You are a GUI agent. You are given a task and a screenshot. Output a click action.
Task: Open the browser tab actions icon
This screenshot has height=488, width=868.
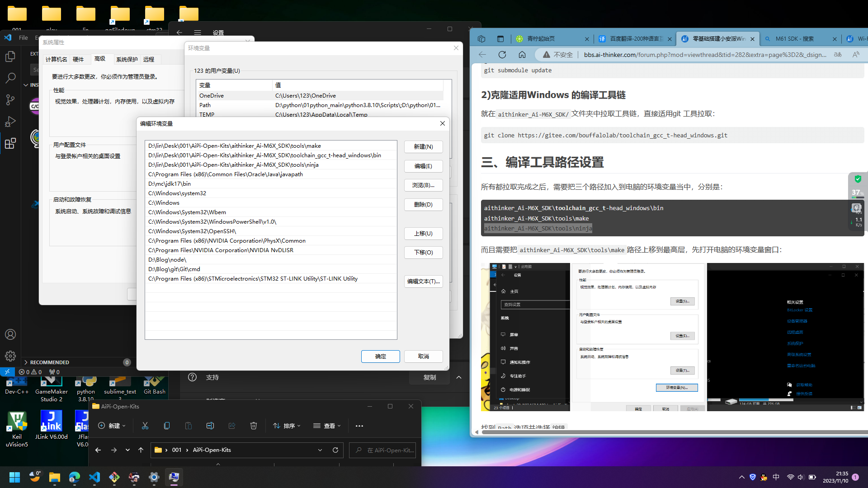tap(500, 39)
